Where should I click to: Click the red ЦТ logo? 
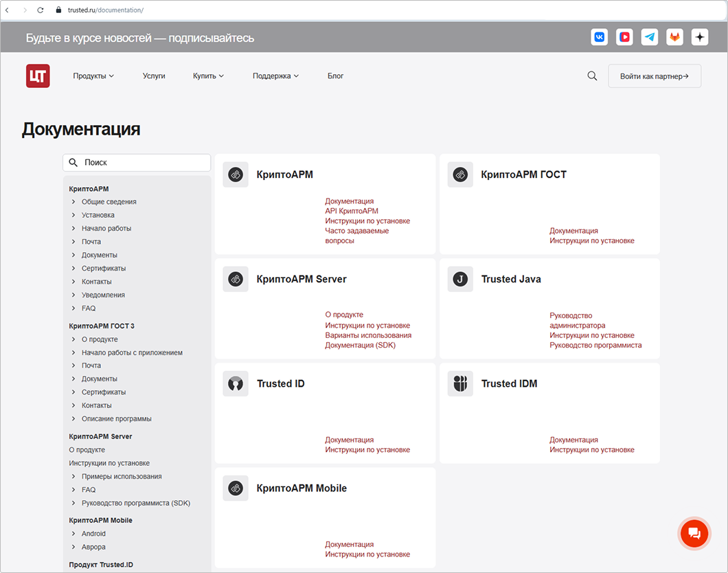38,76
